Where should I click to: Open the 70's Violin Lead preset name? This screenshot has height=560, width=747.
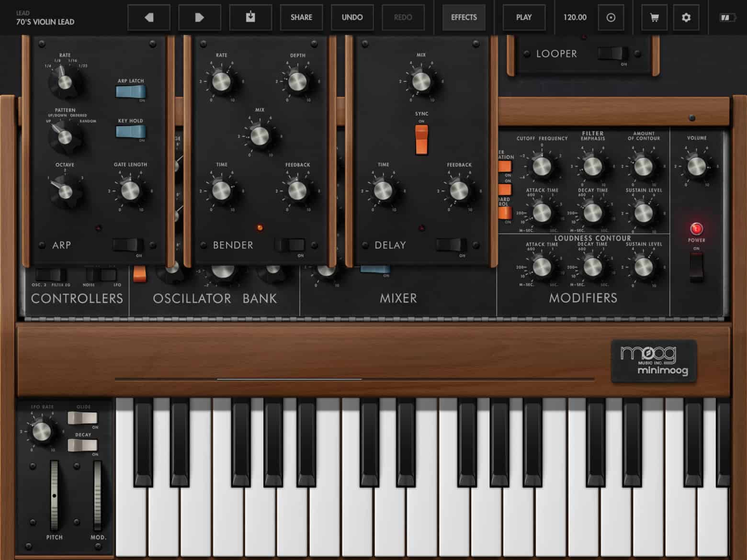44,22
